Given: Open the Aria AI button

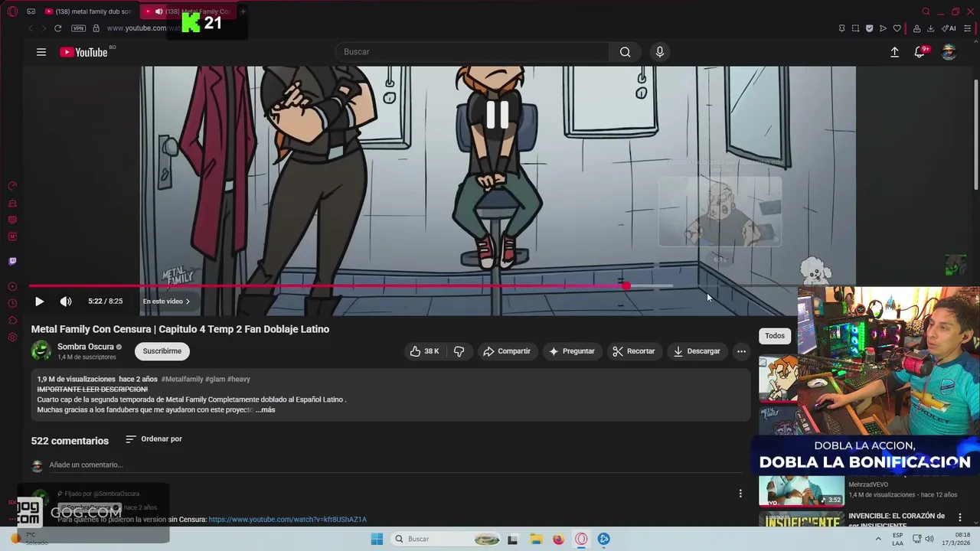Looking at the screenshot, I should coord(949,28).
